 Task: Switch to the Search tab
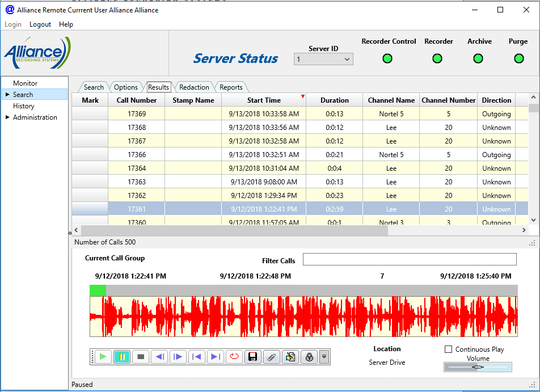(x=94, y=87)
